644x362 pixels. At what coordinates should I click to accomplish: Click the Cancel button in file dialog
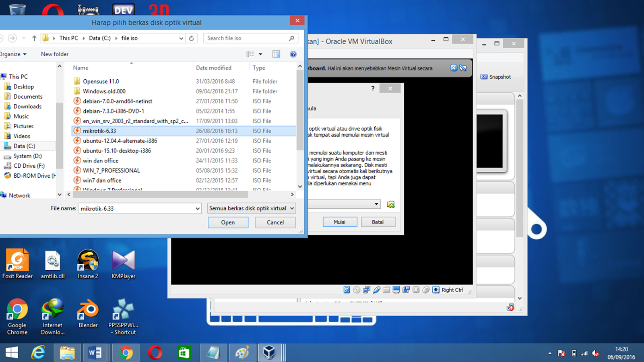click(x=275, y=222)
